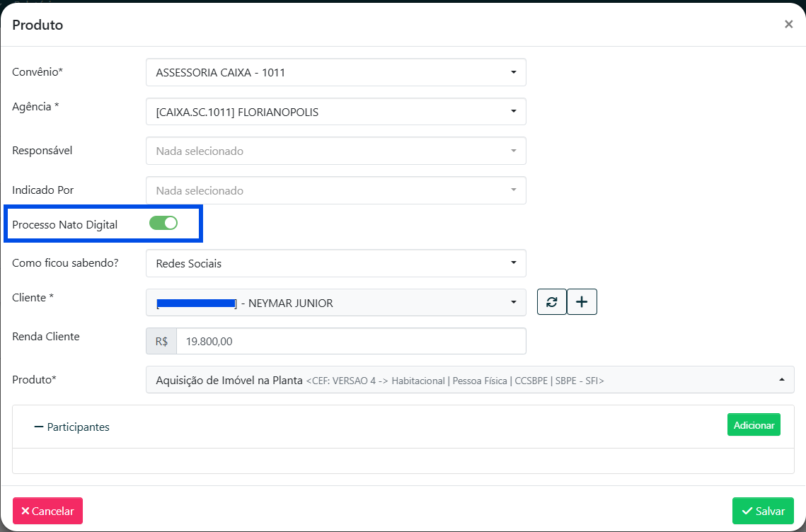Save the form with Salvar
This screenshot has width=806, height=532.
pyautogui.click(x=763, y=511)
